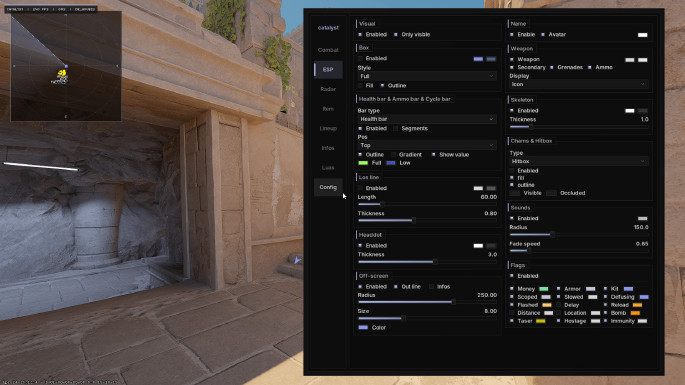The width and height of the screenshot is (685, 385).
Task: Toggle the Hostage flag checkbox
Action: 559,321
